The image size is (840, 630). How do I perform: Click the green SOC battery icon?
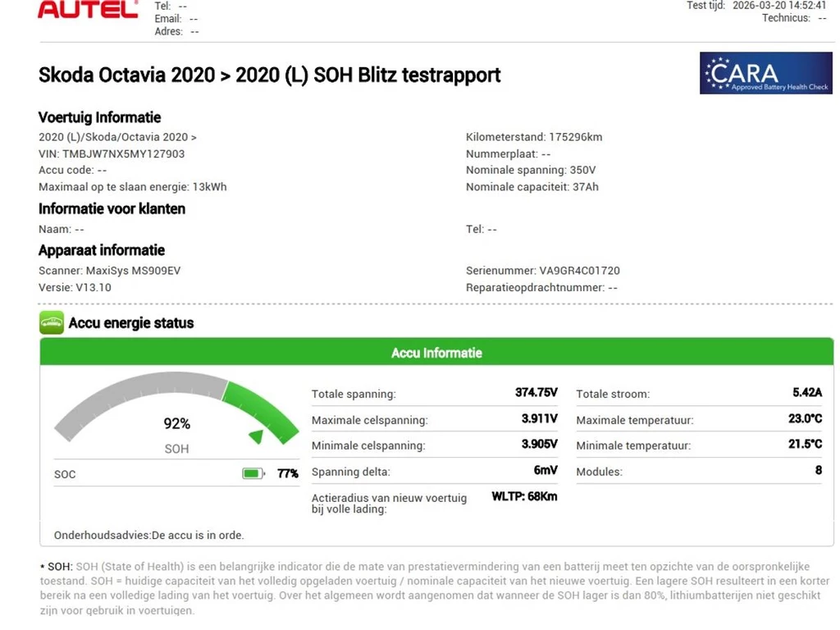[x=253, y=473]
